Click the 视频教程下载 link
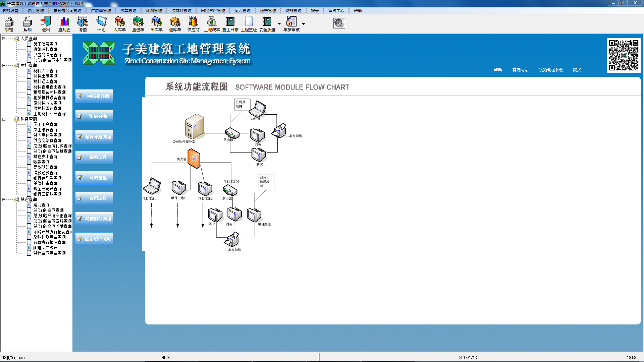The height and width of the screenshot is (362, 644). tap(551, 70)
